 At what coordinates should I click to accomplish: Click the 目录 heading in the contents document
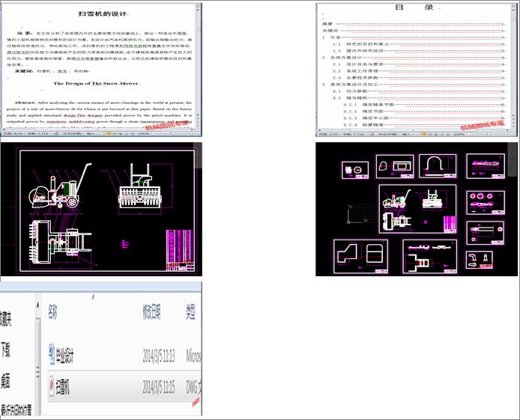(x=414, y=7)
